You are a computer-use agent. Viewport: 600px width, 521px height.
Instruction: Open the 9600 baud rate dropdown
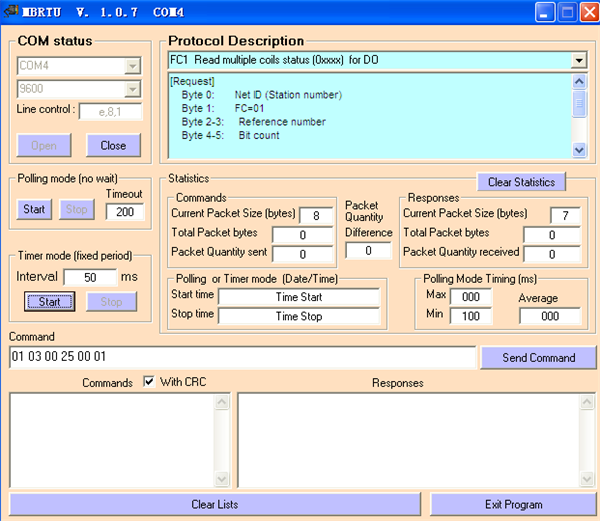[x=132, y=87]
